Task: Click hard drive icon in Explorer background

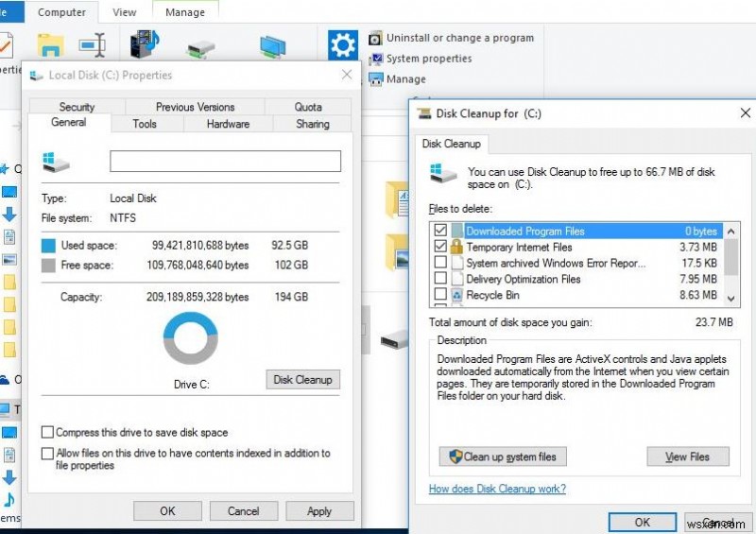Action: [x=394, y=340]
